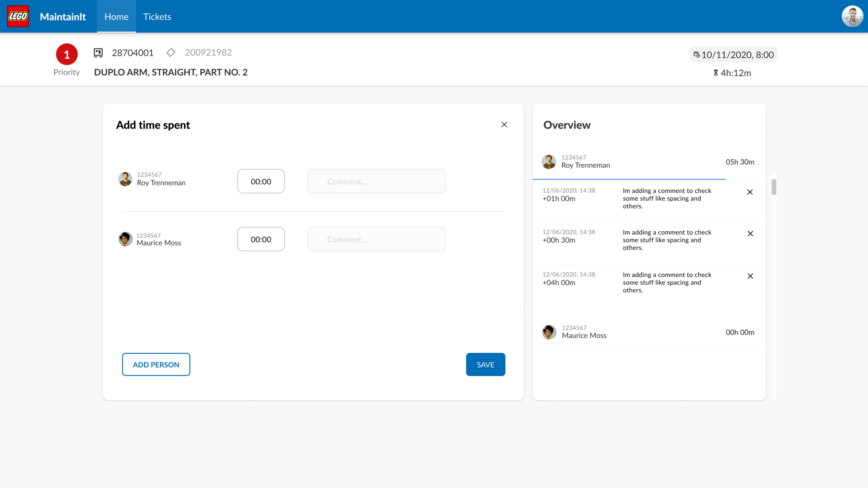Close the Add time spent panel
868x488 pixels.
click(504, 125)
